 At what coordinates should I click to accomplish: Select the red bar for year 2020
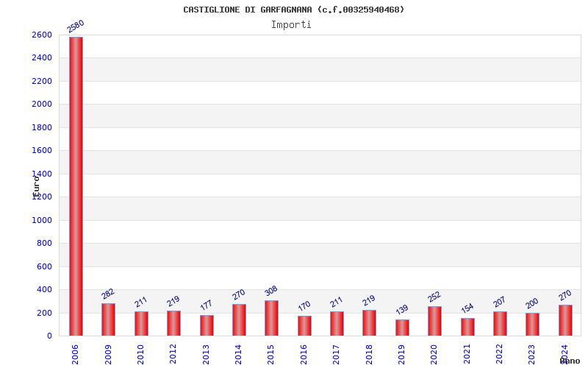(x=434, y=321)
